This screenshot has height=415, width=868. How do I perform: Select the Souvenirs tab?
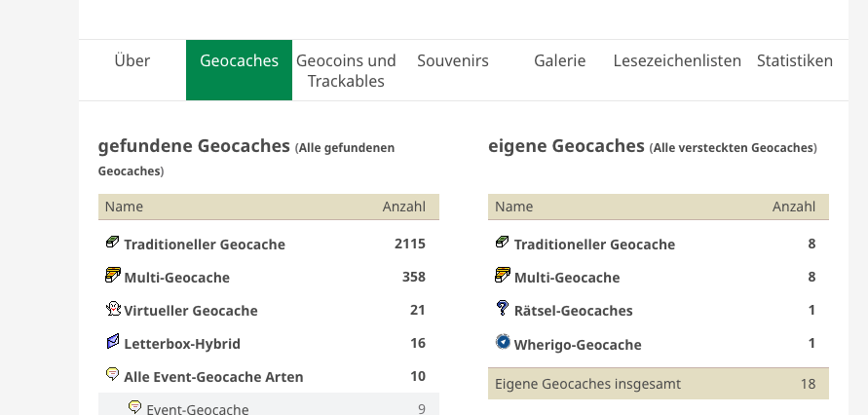(x=453, y=60)
